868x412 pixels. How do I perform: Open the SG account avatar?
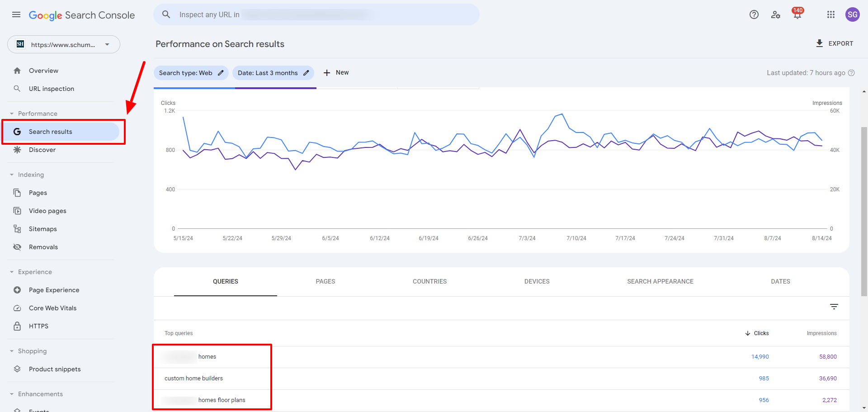(853, 14)
